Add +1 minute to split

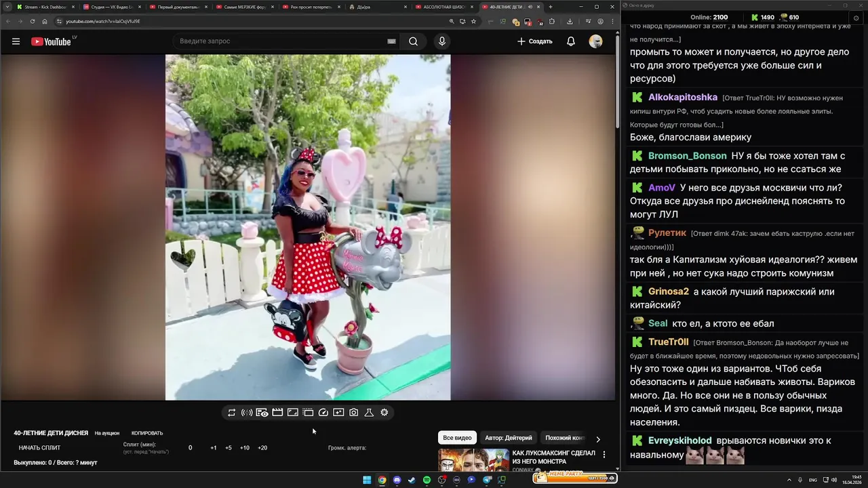214,447
